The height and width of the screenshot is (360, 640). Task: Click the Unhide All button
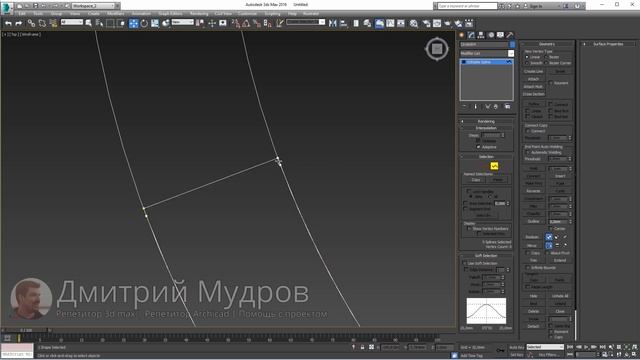tap(560, 296)
